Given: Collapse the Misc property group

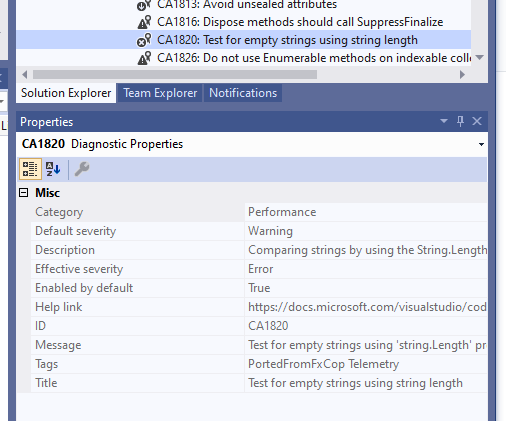Looking at the screenshot, I should tap(24, 193).
